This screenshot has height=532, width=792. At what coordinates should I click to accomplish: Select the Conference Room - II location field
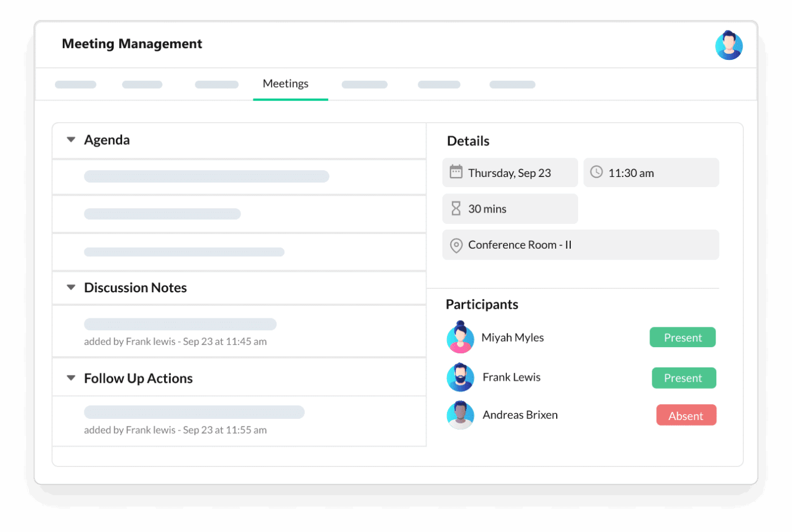pyautogui.click(x=581, y=245)
